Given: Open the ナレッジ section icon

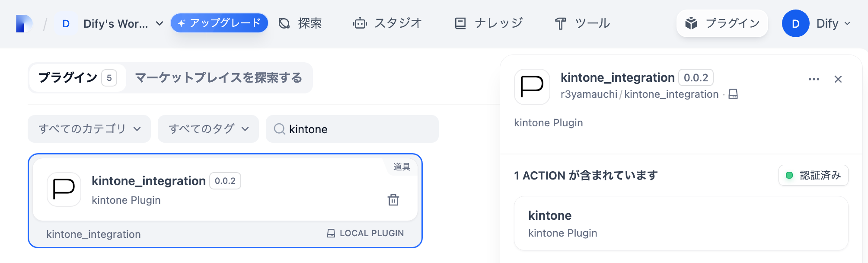Looking at the screenshot, I should pos(461,23).
